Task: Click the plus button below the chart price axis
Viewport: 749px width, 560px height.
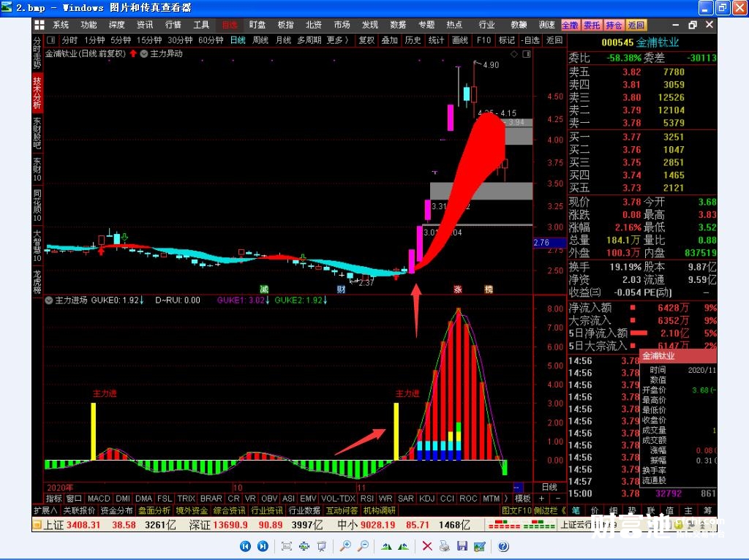Action: pos(542,499)
